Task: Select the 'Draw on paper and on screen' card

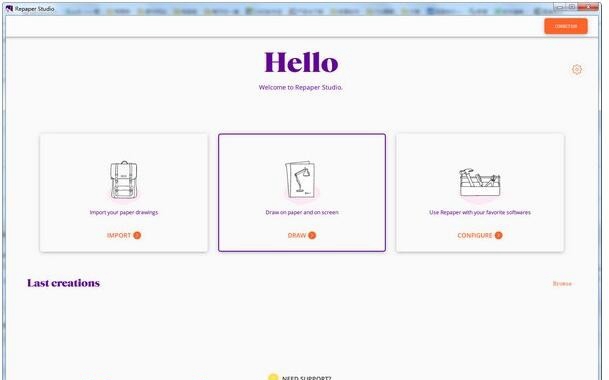Action: [302, 193]
